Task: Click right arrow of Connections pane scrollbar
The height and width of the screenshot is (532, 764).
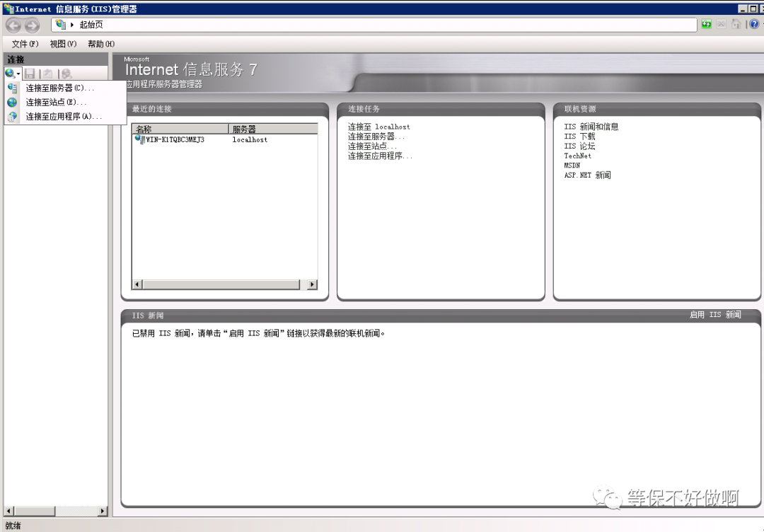Action: click(x=102, y=511)
